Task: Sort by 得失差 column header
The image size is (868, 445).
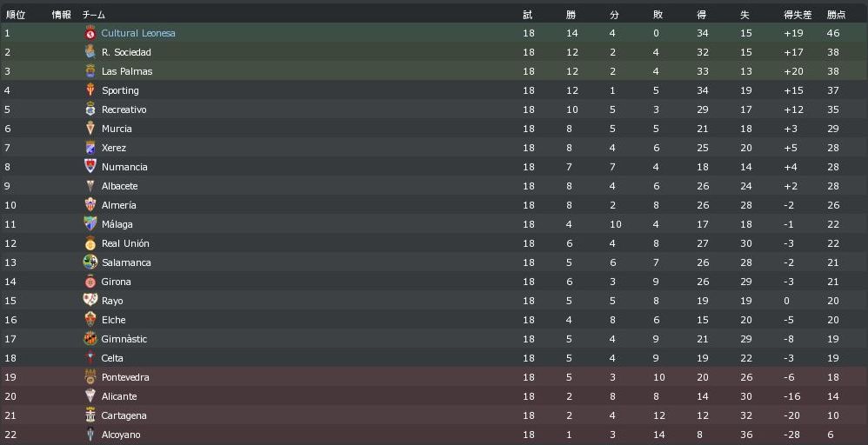Action: (798, 15)
